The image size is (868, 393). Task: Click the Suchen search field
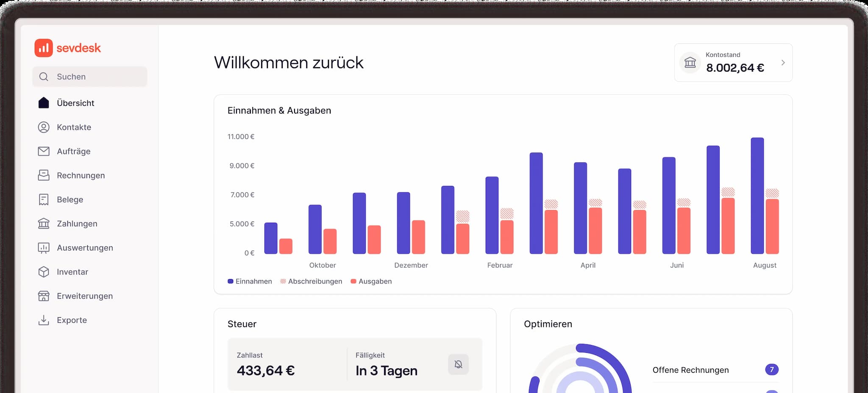[89, 77]
